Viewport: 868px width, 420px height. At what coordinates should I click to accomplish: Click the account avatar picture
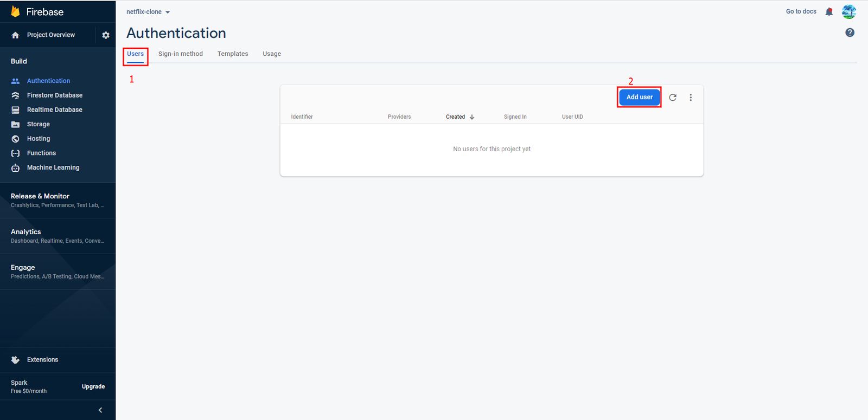click(x=849, y=11)
